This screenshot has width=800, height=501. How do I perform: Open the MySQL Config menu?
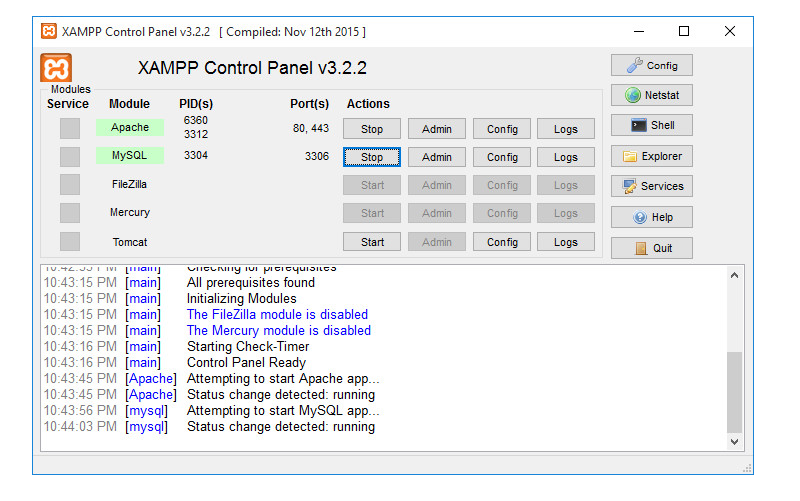[502, 157]
